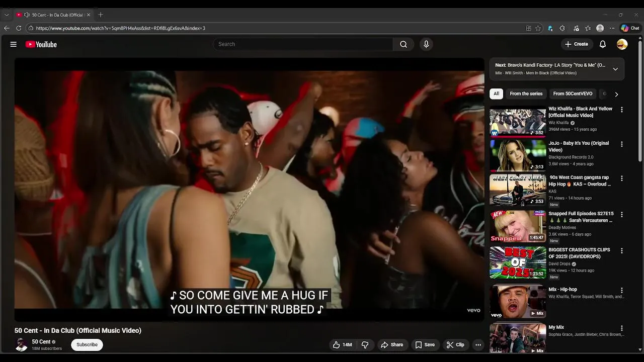Open options for BIGGEST CRASHOUTS CLIPS
This screenshot has height=362, width=644.
(621, 251)
